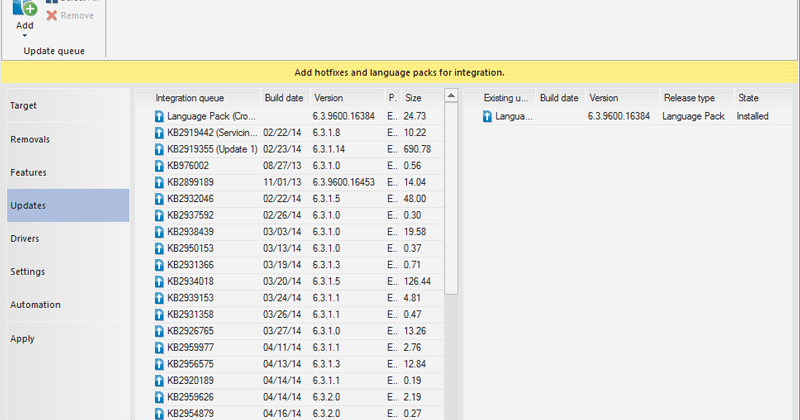Select the KB2919355 (Update 1) row text

tap(212, 149)
